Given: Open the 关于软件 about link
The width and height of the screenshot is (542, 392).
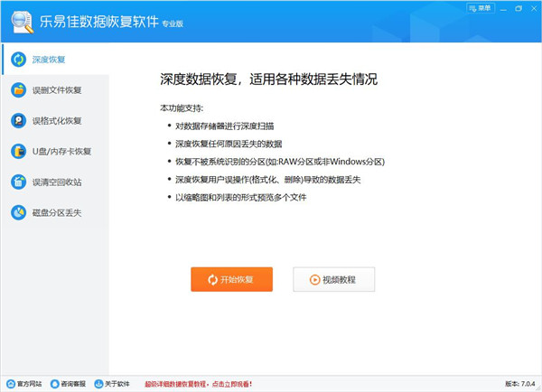Looking at the screenshot, I should (112, 384).
